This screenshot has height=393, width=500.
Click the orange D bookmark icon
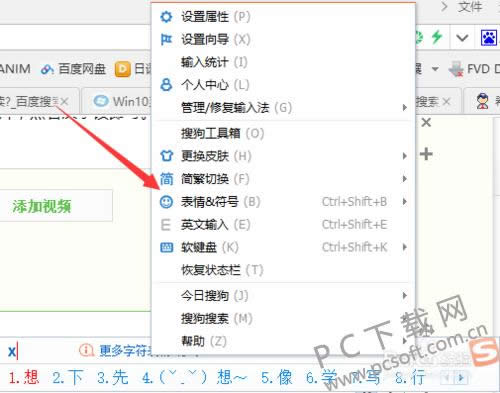coord(122,69)
